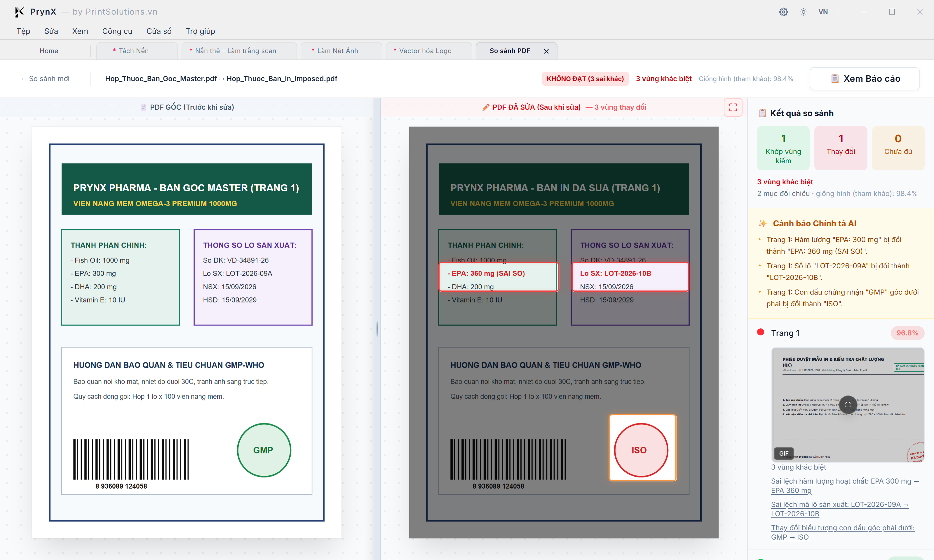Screen dimensions: 934x560
Task: Open the Công cụ menu
Action: [x=117, y=31]
